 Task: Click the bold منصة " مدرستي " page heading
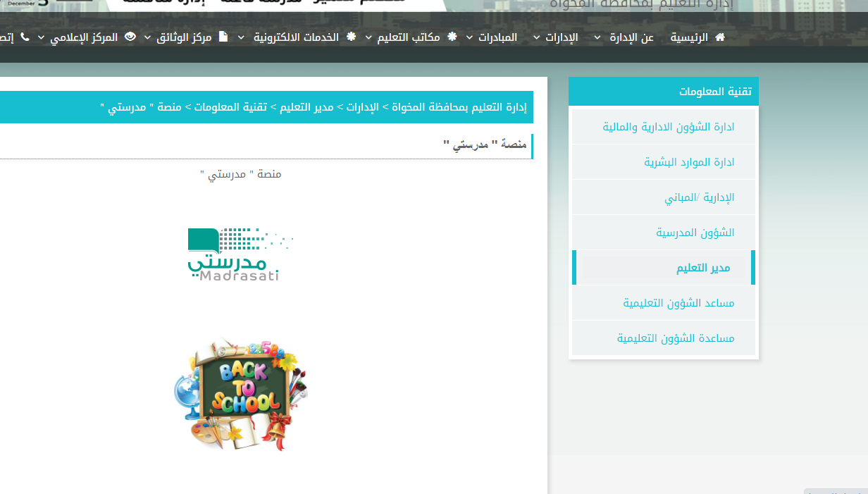485,145
